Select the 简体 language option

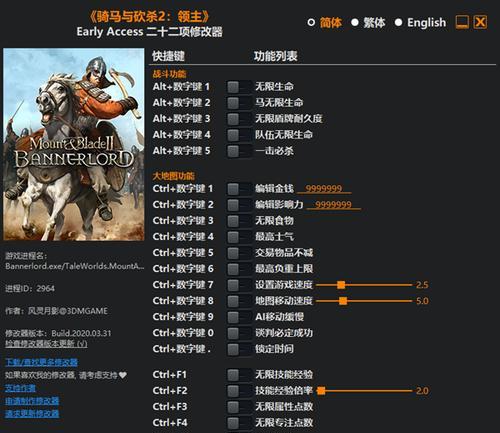coord(324,23)
